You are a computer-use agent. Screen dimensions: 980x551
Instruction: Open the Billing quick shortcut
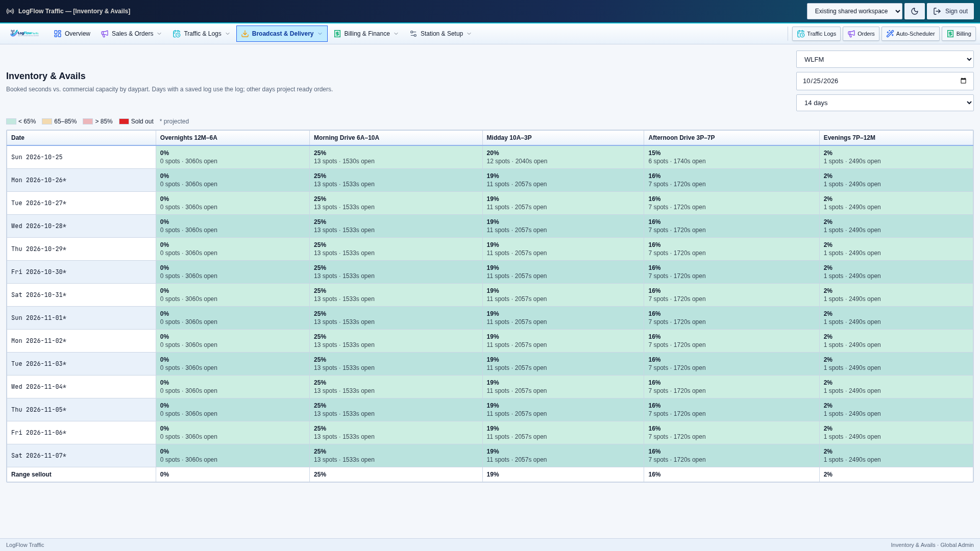tap(959, 34)
